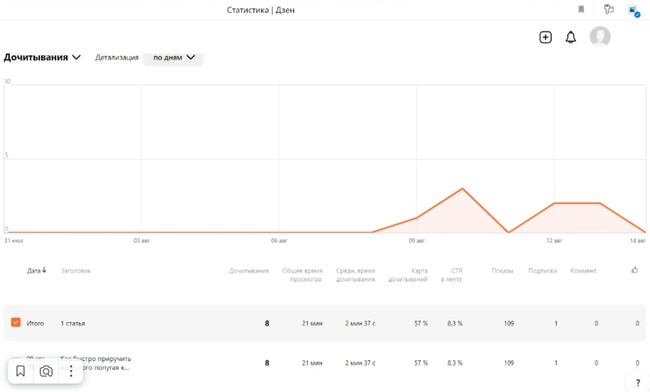Click the 12 авг label on the chart axis
Image resolution: width=650 pixels, height=392 pixels.
pos(554,241)
